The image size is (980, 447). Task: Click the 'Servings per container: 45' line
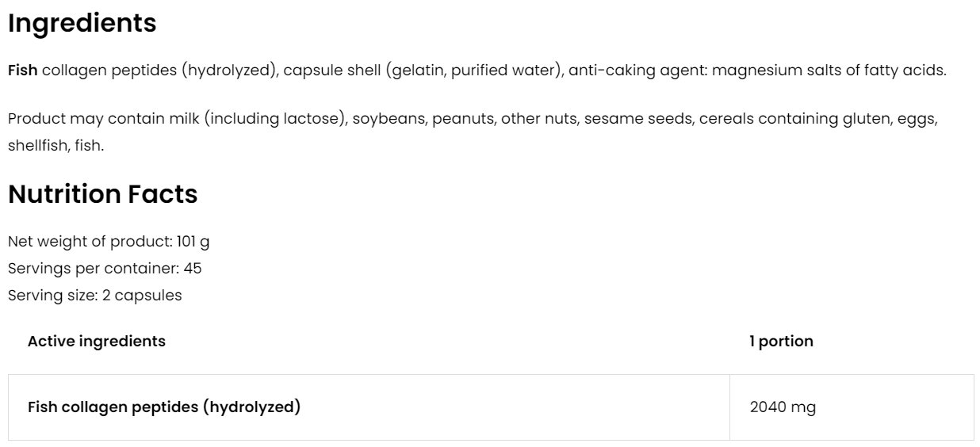coord(105,268)
